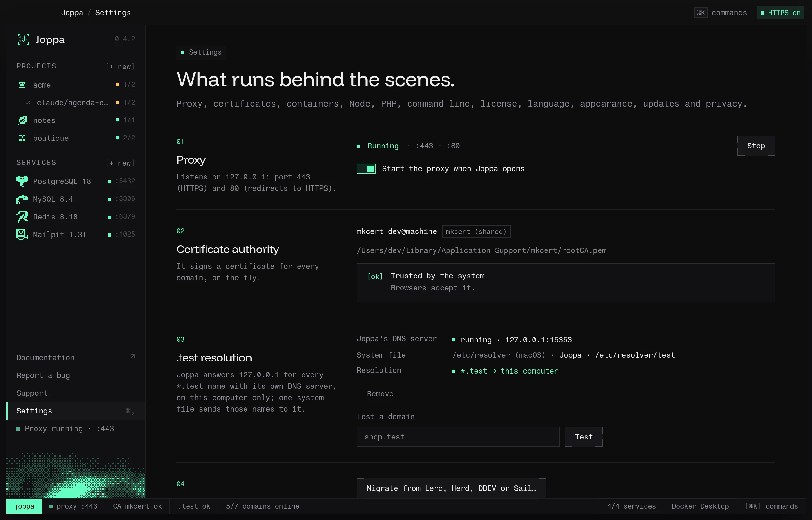
Task: Click *.test → this computer resolution text
Action: [509, 371]
